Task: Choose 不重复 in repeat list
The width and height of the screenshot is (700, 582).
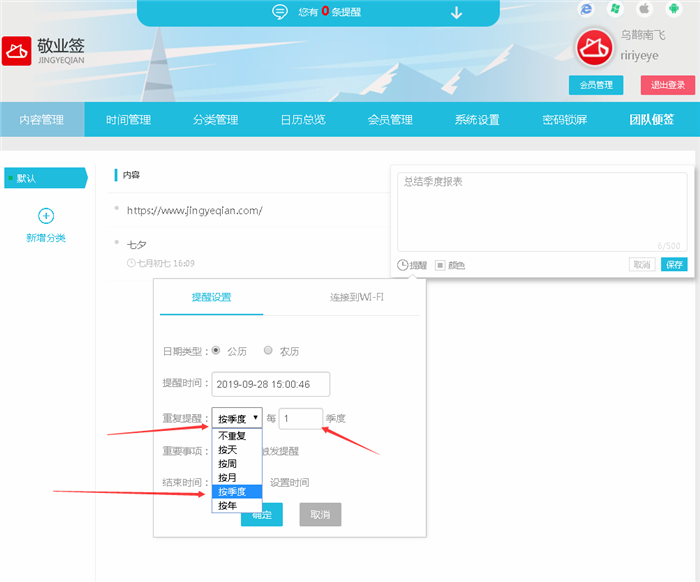Action: [237, 436]
